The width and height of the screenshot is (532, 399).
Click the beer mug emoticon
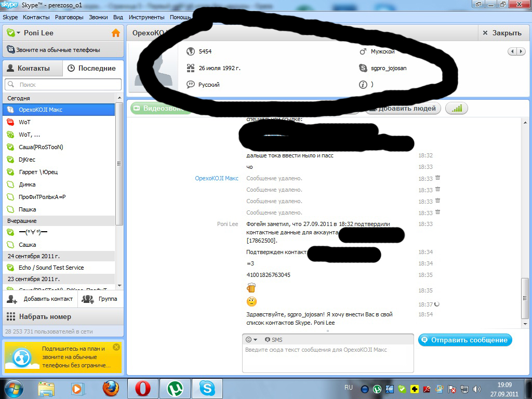251,288
